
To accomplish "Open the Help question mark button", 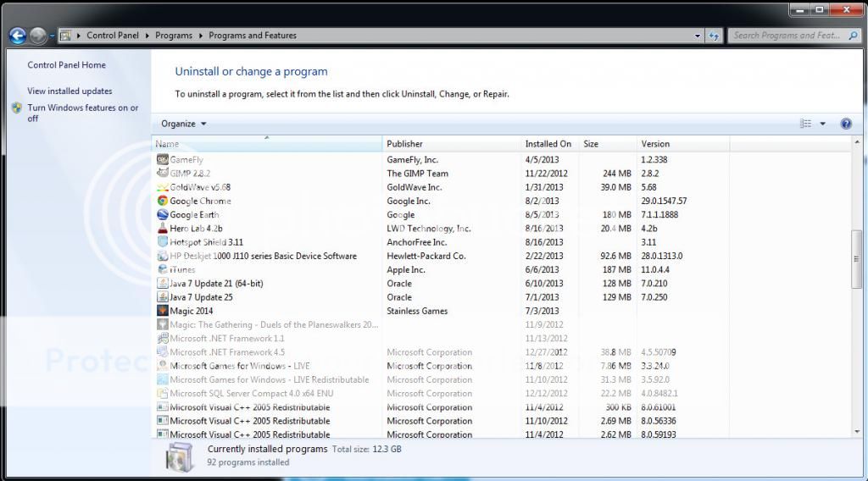I will pyautogui.click(x=846, y=124).
